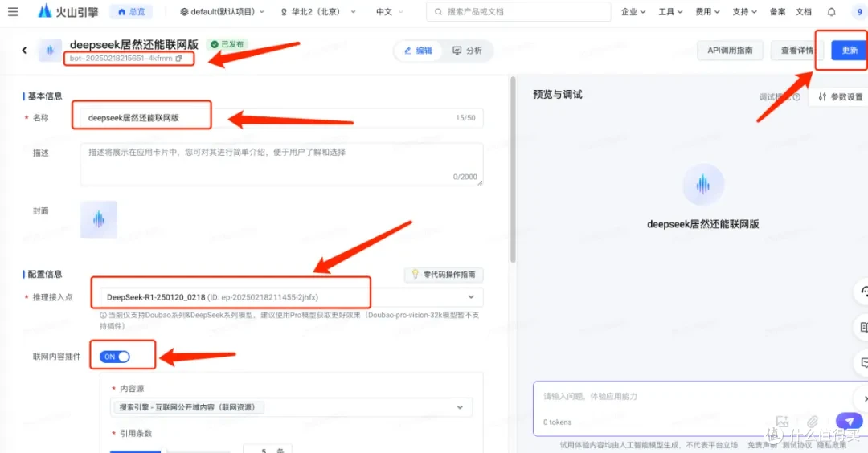
Task: Expand the 工具 menu
Action: [x=669, y=11]
